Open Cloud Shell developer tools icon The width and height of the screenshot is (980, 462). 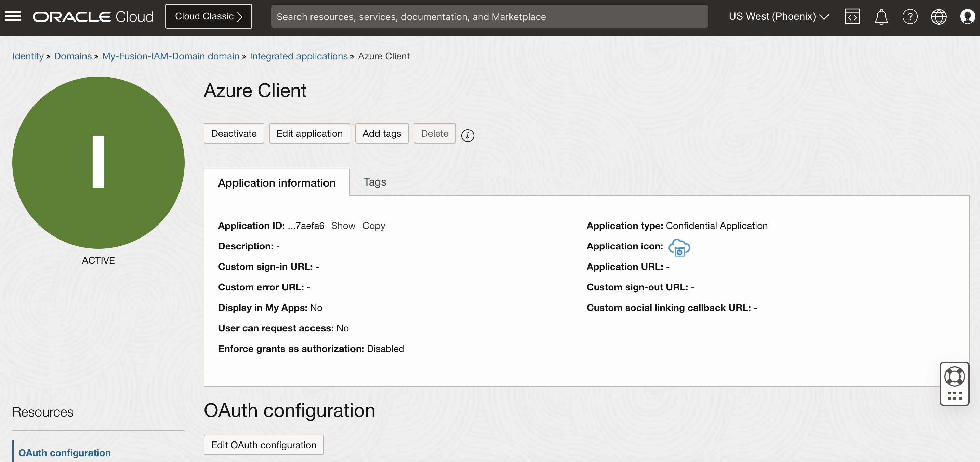(852, 16)
